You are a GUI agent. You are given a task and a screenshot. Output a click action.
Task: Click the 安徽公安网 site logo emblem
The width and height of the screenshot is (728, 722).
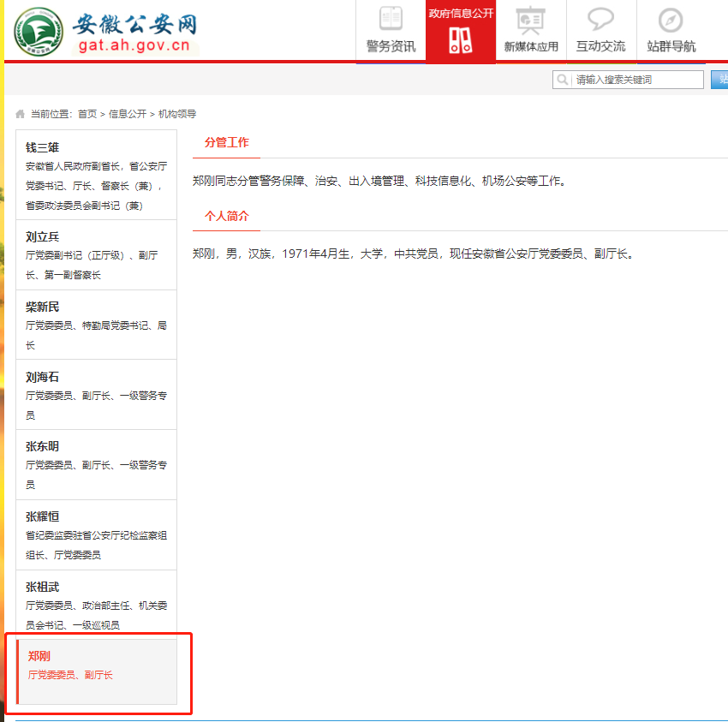coord(38,33)
